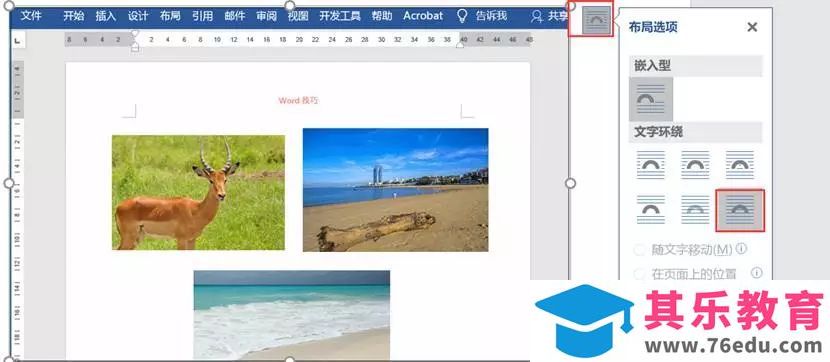
Task: Switch to the 设计 ribbon tab
Action: coord(138,16)
